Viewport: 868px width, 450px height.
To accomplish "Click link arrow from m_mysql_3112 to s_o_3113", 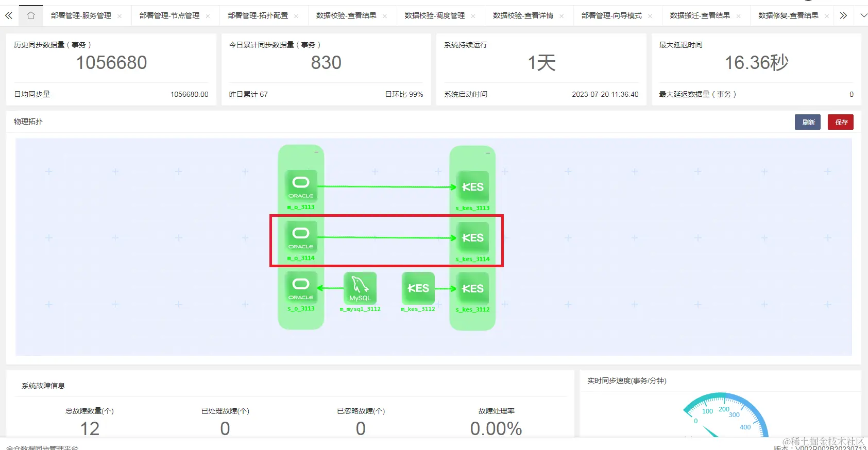I will click(330, 288).
